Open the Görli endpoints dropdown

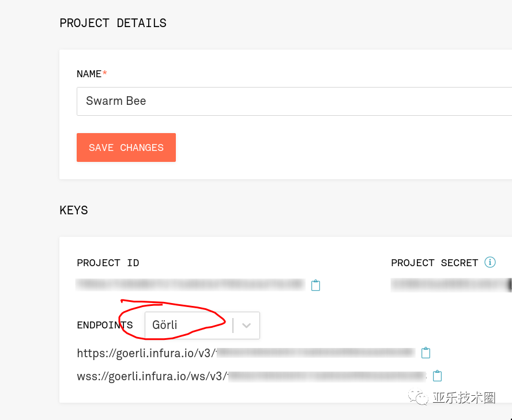[x=190, y=326]
